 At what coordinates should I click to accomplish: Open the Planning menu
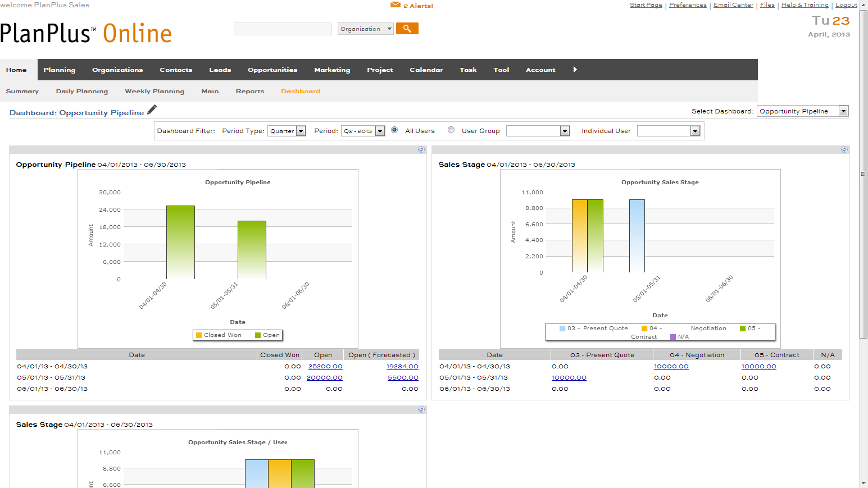[60, 70]
